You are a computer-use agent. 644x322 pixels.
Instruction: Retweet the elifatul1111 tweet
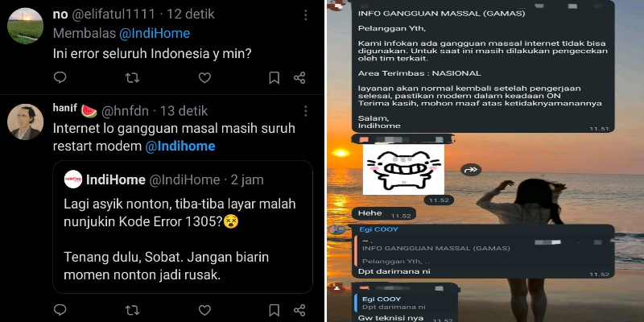tap(132, 77)
